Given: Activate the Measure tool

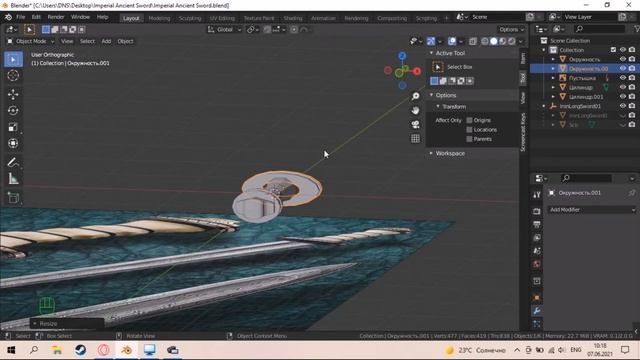Looking at the screenshot, I should coord(13,178).
